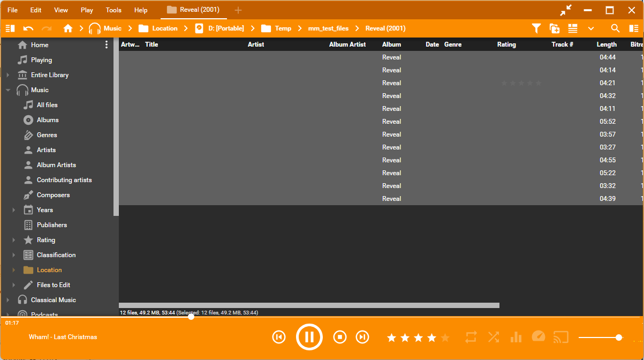Open the search magnifier icon

pyautogui.click(x=616, y=28)
